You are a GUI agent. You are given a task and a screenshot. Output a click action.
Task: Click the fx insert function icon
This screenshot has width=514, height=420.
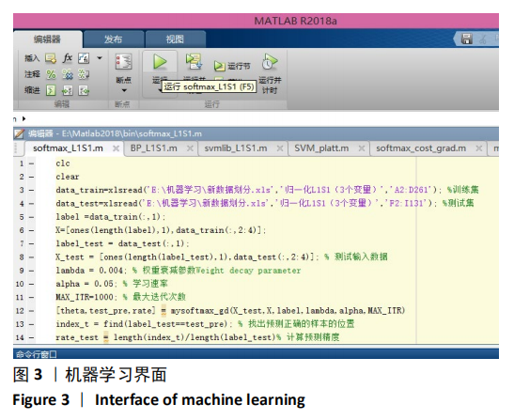(68, 58)
